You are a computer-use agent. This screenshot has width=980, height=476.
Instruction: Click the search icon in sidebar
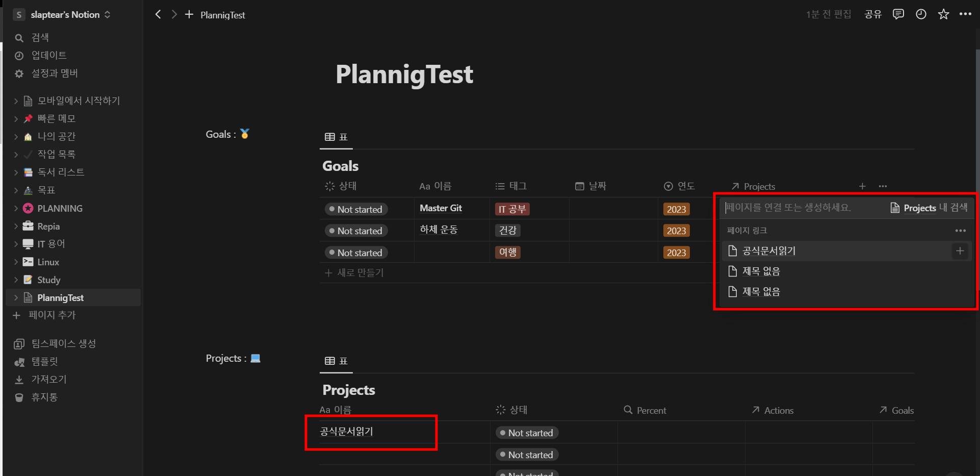coord(19,38)
